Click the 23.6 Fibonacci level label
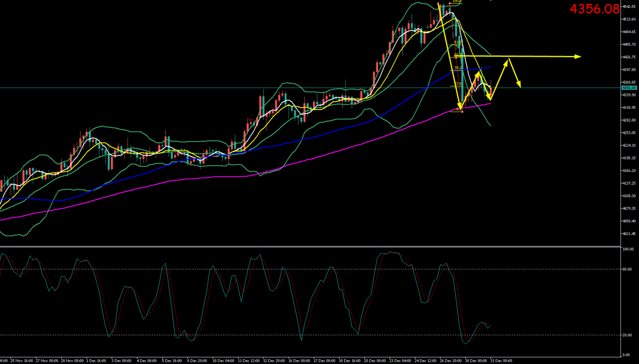This screenshot has width=639, height=364. click(457, 83)
